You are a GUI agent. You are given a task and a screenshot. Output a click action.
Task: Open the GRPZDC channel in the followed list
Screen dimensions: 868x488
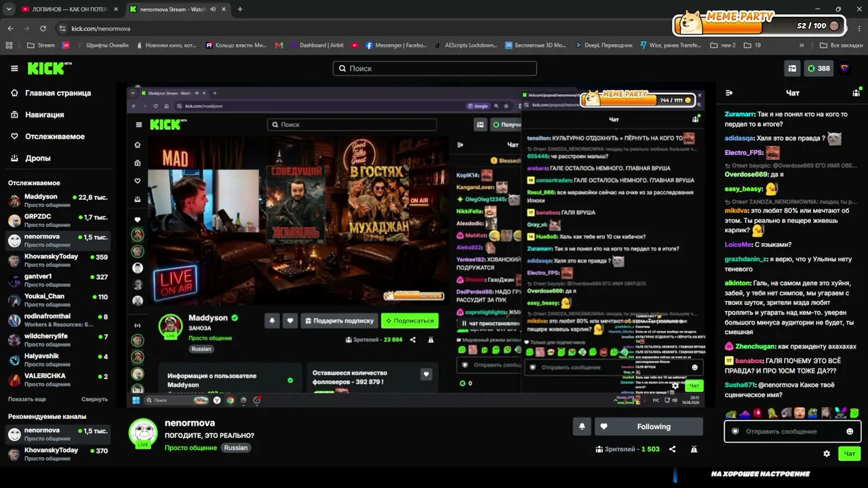pyautogui.click(x=58, y=220)
